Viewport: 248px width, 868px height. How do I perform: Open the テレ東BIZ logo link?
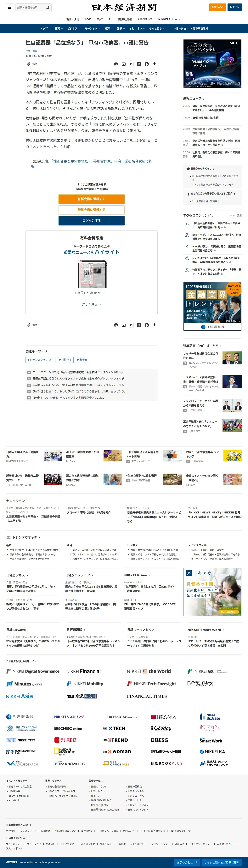pos(66,740)
